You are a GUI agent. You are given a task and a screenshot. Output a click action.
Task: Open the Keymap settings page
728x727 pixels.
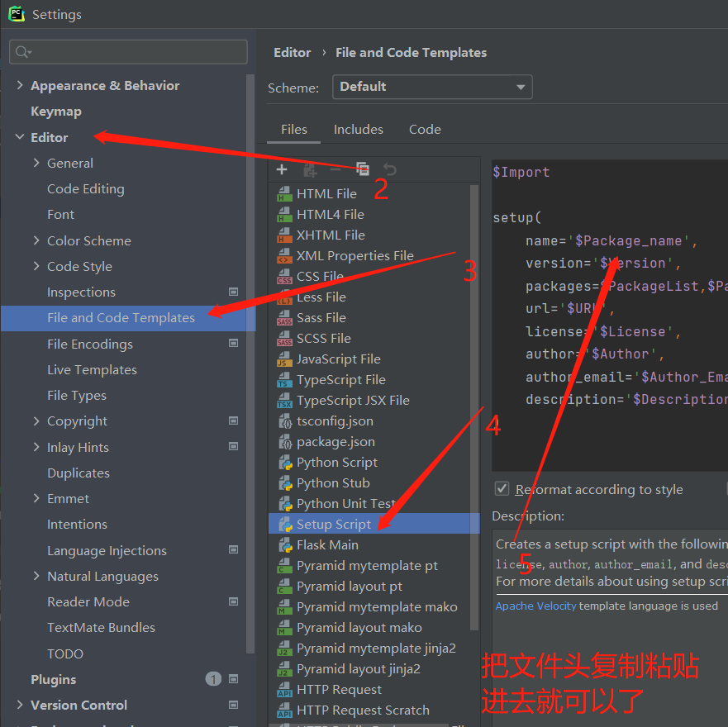56,112
